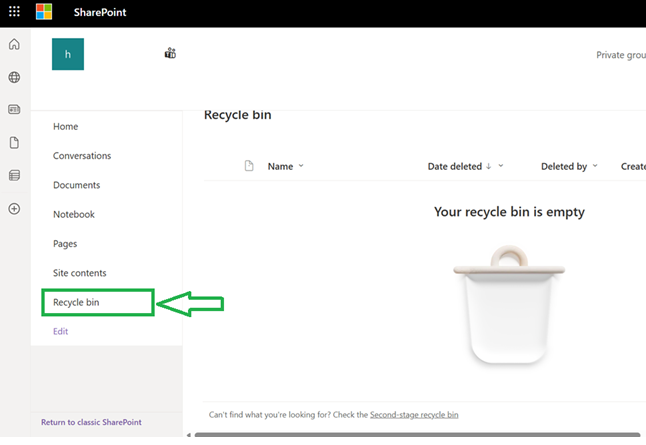Click the teal 'h' site logo
Screen dimensions: 646x445
pyautogui.click(x=68, y=54)
